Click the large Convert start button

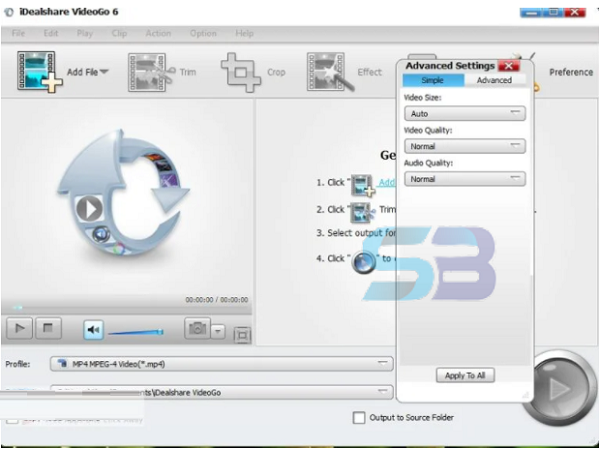tap(560, 389)
